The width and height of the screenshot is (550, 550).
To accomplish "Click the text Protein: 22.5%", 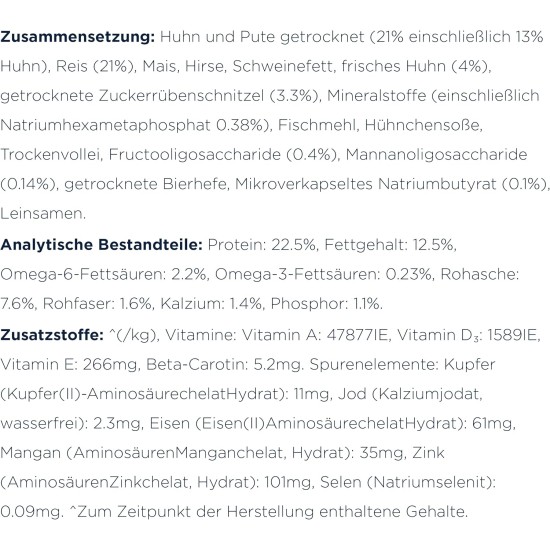I will [263, 245].
